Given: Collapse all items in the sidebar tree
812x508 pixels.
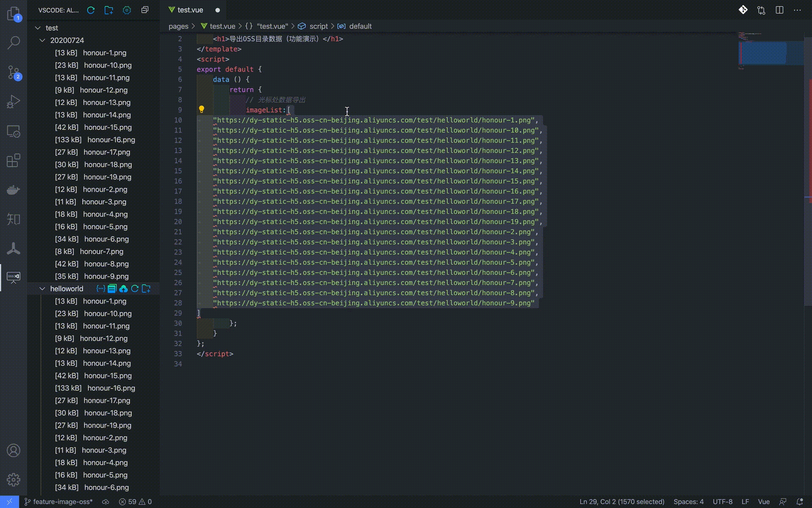Looking at the screenshot, I should 145,10.
